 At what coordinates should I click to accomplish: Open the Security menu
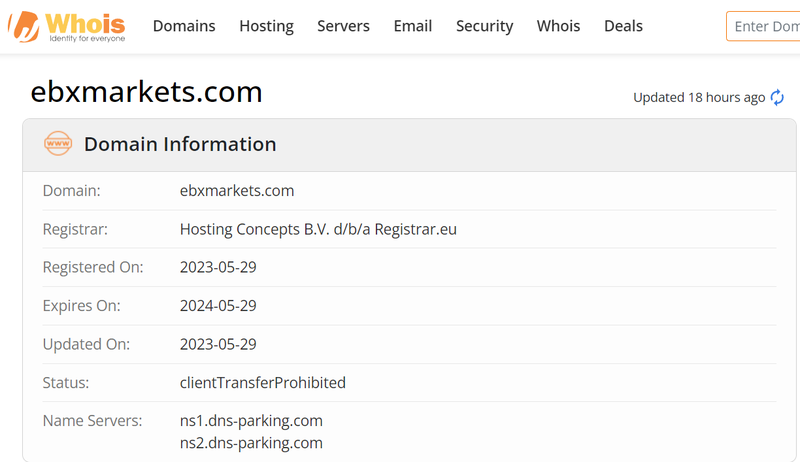click(484, 26)
